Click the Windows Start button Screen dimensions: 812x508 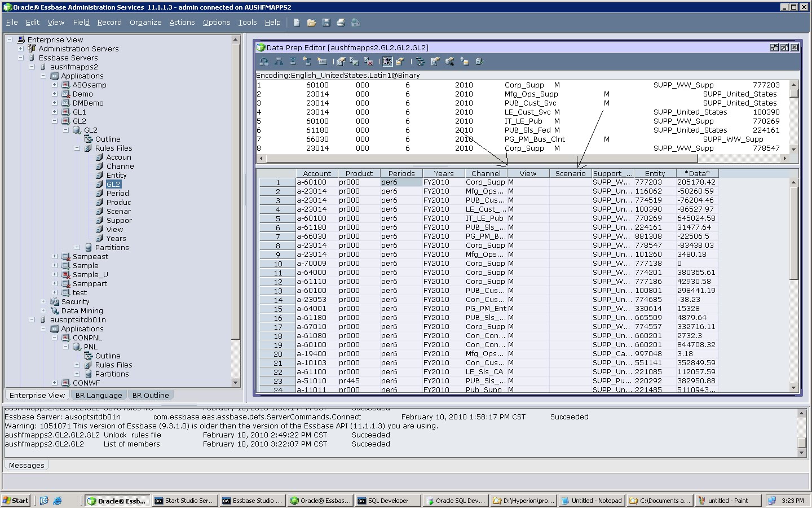(x=16, y=500)
